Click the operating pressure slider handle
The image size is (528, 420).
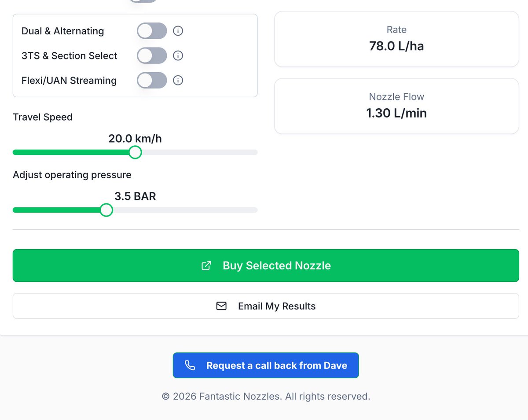click(x=106, y=210)
